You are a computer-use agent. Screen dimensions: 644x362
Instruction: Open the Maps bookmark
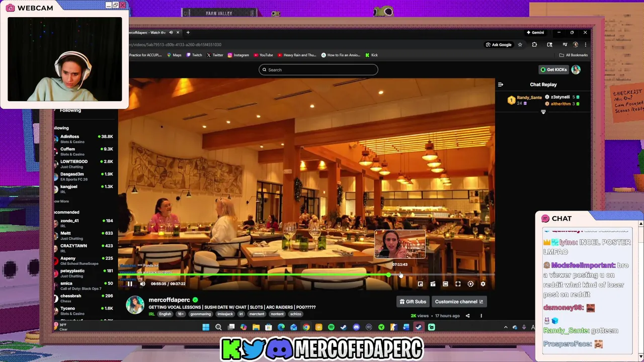pyautogui.click(x=174, y=55)
